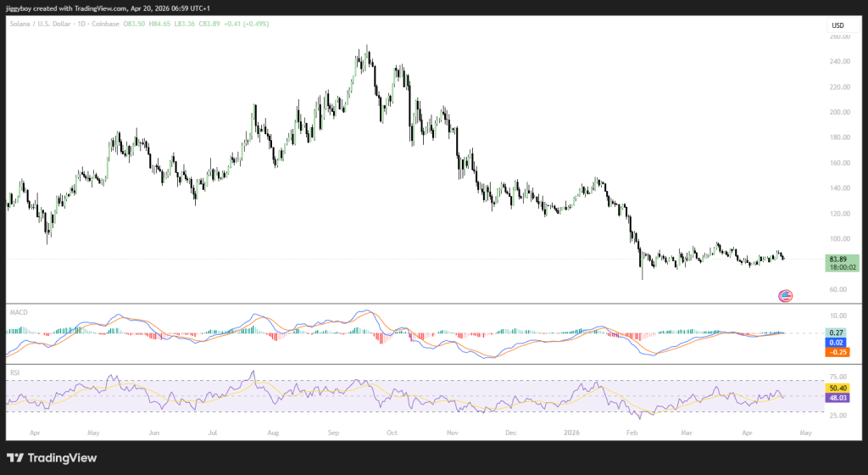Viewport: 868px width, 475px height.
Task: Click the 75.00 RSI scale label
Action: point(838,377)
